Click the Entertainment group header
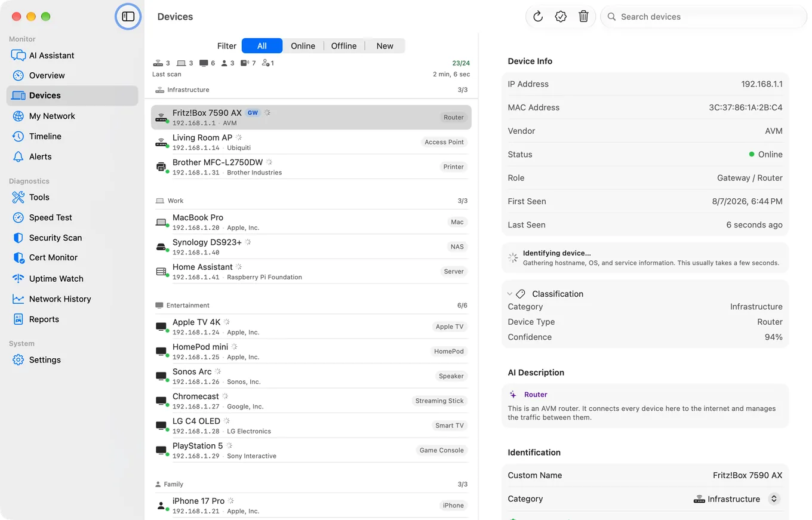Image resolution: width=812 pixels, height=520 pixels. (x=311, y=305)
